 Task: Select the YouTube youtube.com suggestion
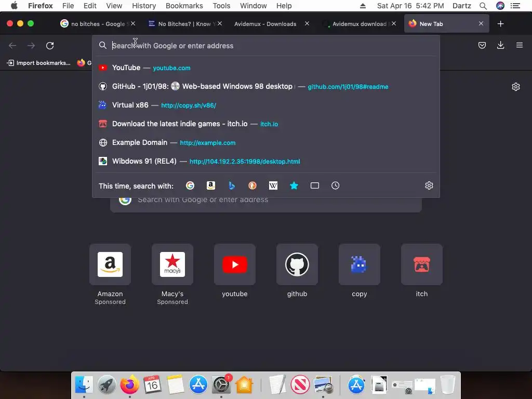click(x=266, y=68)
